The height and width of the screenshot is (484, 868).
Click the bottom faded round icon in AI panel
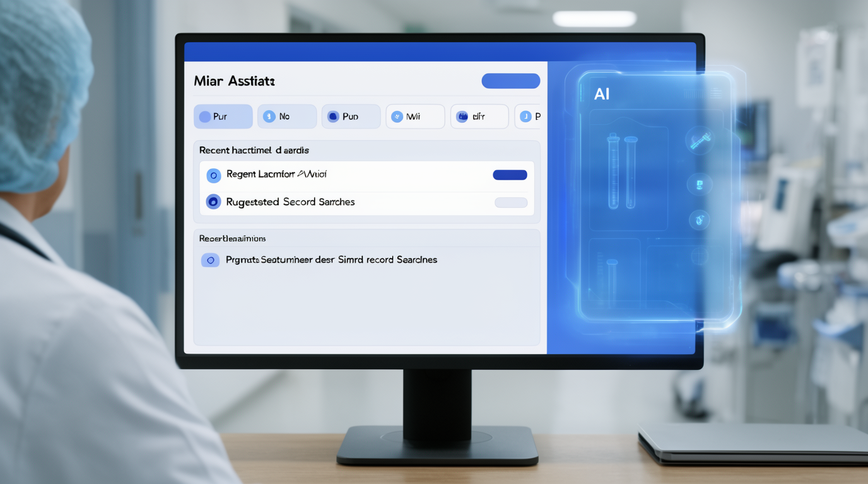pos(698,256)
